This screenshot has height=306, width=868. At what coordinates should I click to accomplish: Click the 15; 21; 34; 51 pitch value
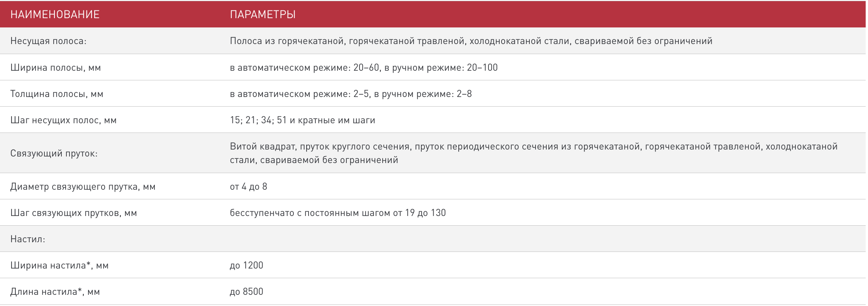pyautogui.click(x=302, y=120)
